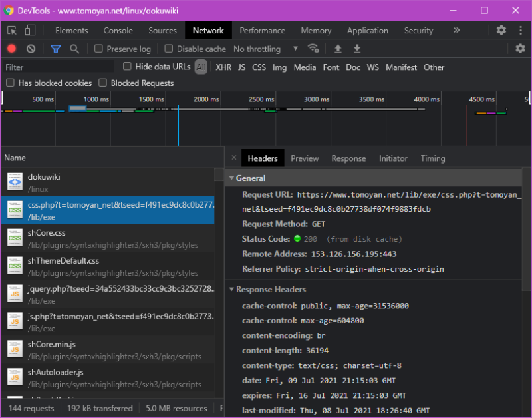532x418 pixels.
Task: Click the JS icon for jquery.php
Action: click(15, 294)
